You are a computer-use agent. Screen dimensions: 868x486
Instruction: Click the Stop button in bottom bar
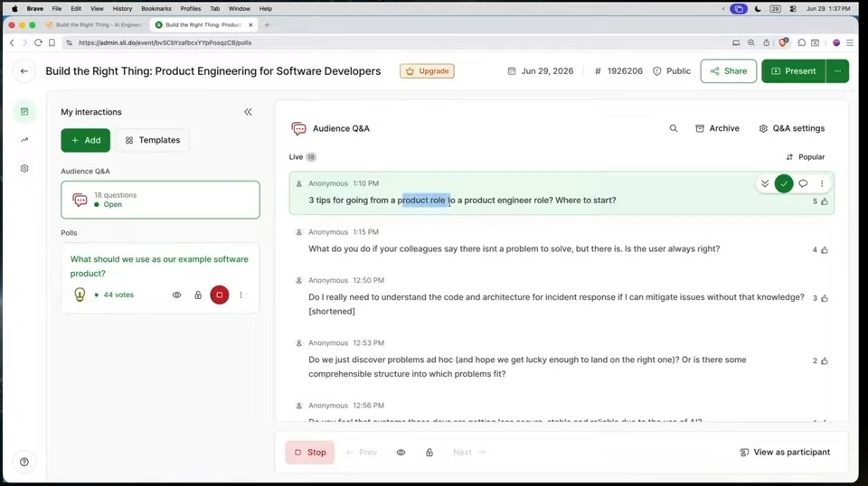coord(310,453)
